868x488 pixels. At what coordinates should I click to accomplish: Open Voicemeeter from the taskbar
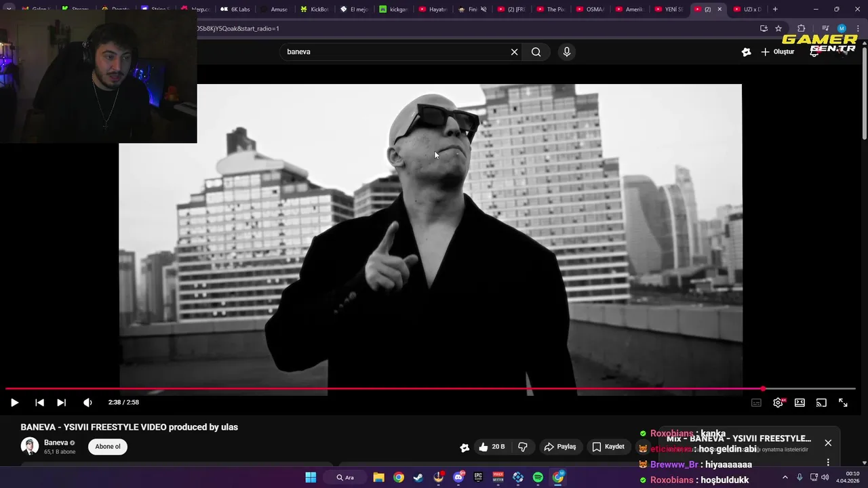tap(498, 478)
